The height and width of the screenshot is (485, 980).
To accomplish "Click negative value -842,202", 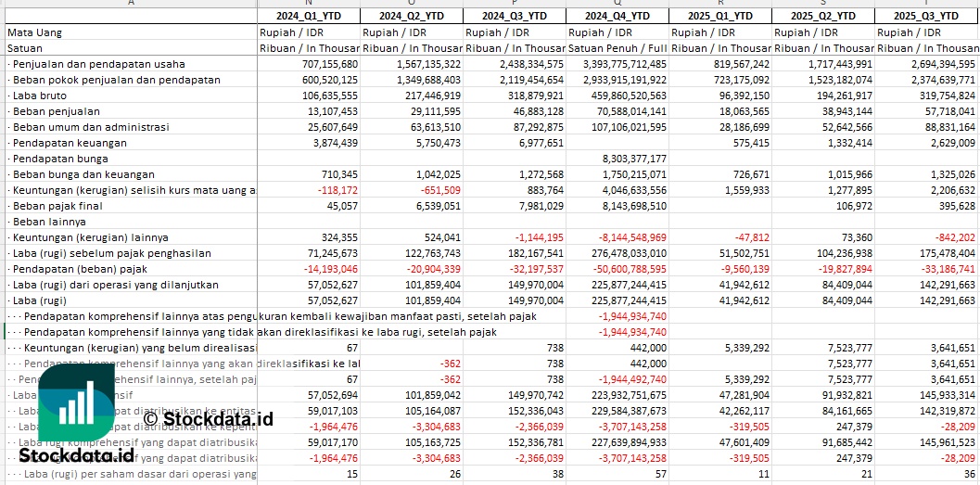I will pyautogui.click(x=957, y=237).
